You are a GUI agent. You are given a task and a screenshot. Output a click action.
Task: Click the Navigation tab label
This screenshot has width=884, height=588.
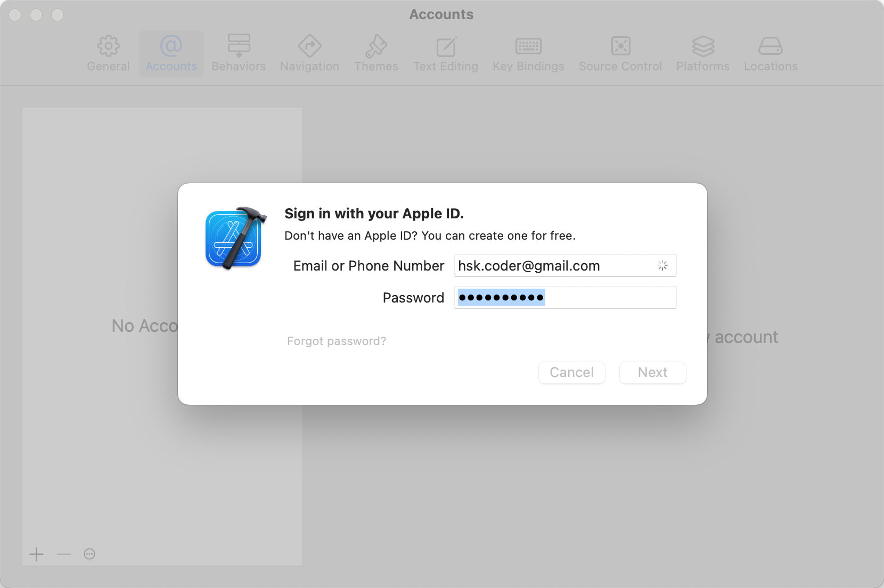(x=310, y=67)
